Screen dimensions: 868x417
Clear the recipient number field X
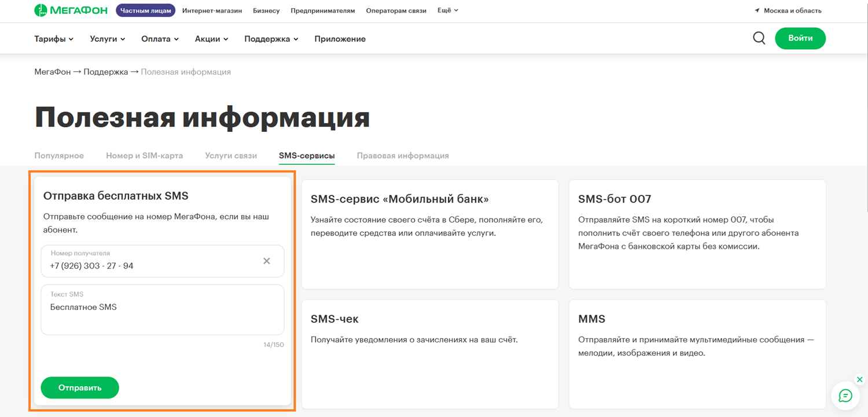(x=267, y=261)
